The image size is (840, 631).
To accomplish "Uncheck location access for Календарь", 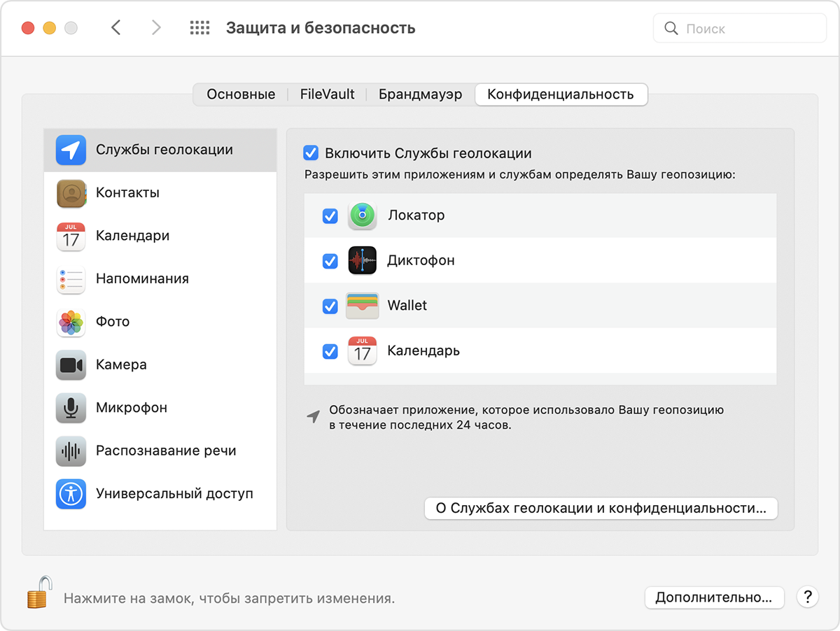I will coord(330,351).
